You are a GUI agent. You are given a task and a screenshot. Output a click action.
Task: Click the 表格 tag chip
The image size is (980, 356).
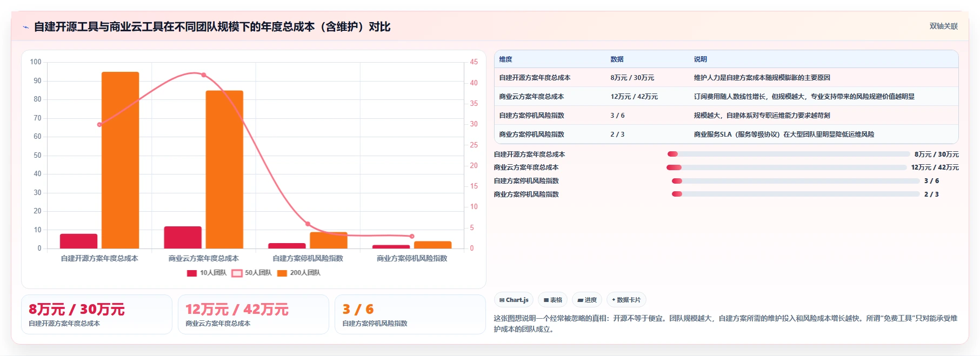[553, 300]
